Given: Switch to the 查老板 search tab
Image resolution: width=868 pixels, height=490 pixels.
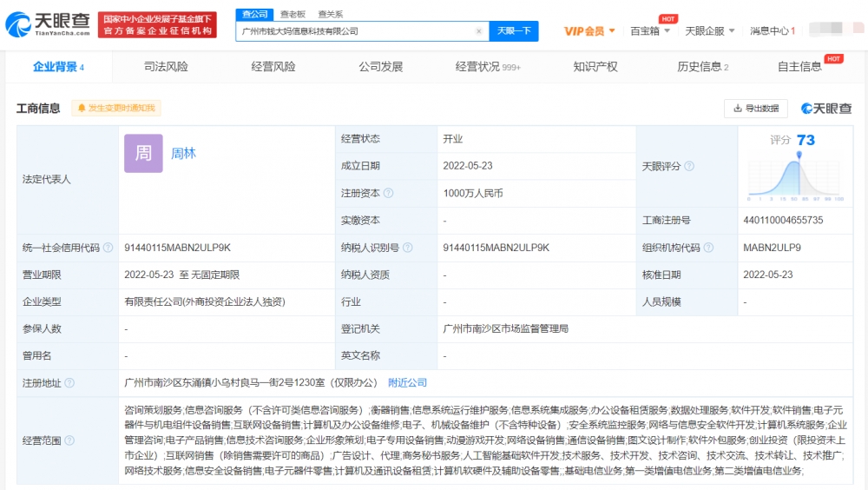Looking at the screenshot, I should click(293, 14).
